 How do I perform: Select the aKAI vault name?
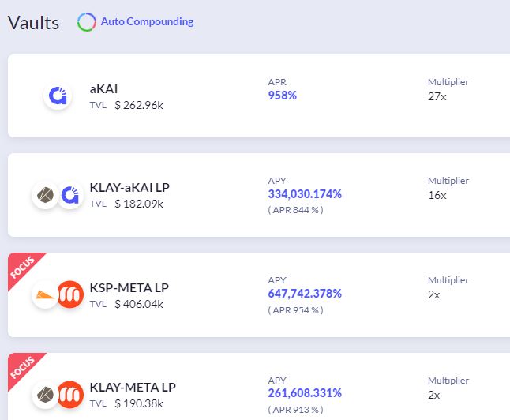pos(103,88)
